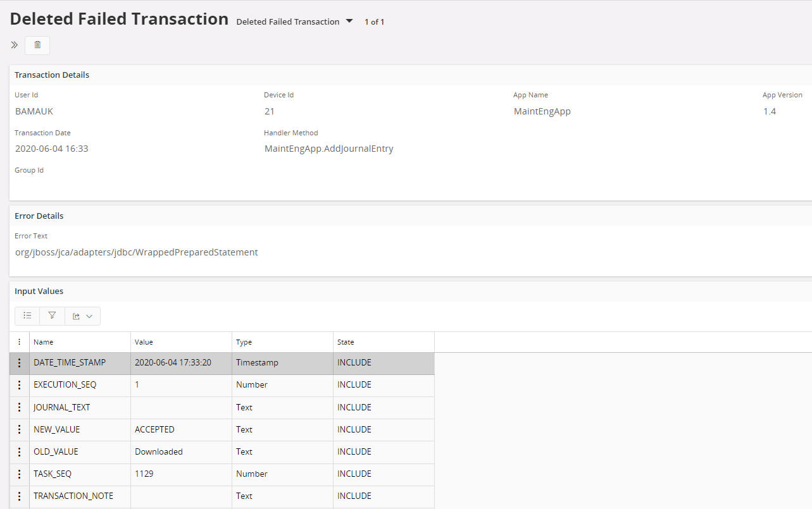Click the Type column header
Viewport: 812px width, 509px height.
coord(244,342)
